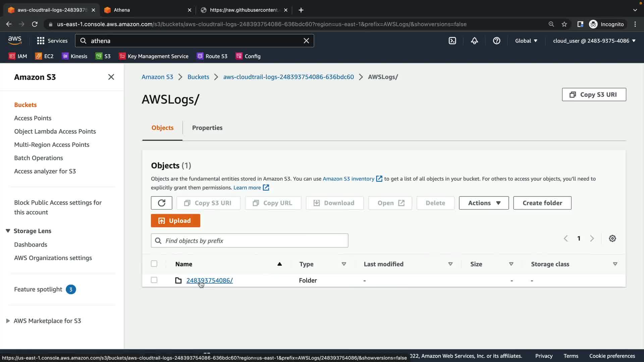Select all objects with header checkbox
Viewport: 644px width, 362px height.
click(x=154, y=263)
